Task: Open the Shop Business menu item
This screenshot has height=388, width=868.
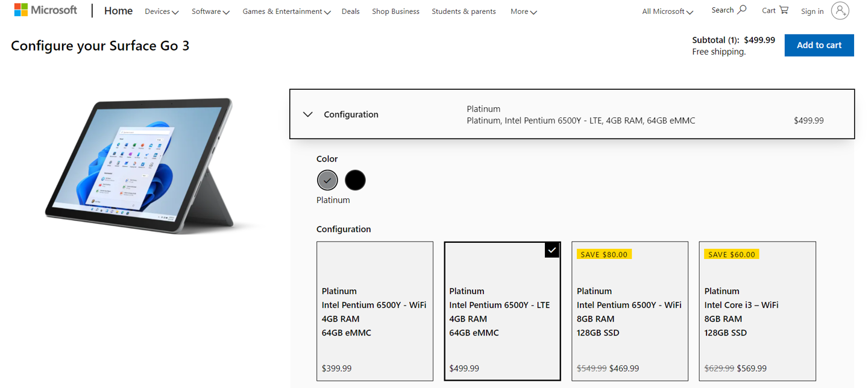Action: 395,11
